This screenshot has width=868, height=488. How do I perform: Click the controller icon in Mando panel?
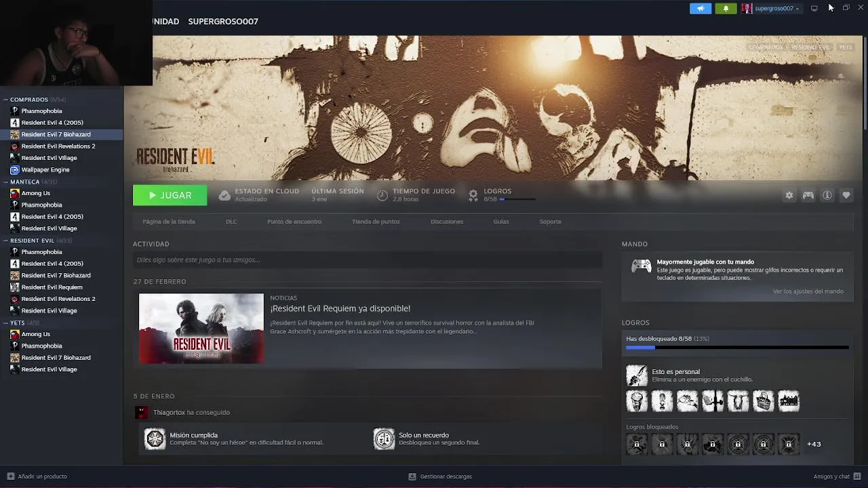[x=641, y=266]
